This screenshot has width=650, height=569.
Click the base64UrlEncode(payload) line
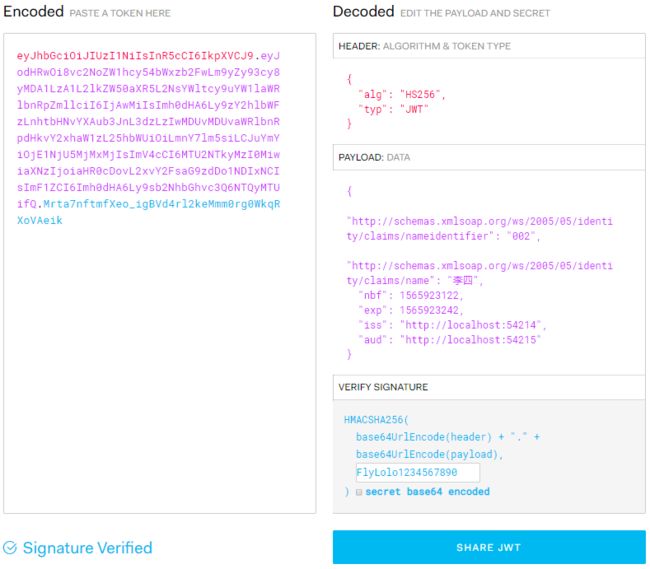tap(429, 455)
